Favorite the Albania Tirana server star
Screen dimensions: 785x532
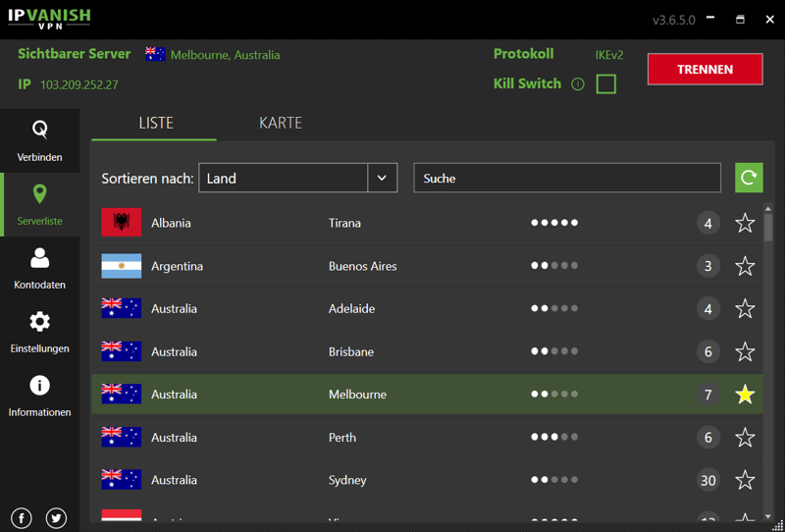coord(745,223)
